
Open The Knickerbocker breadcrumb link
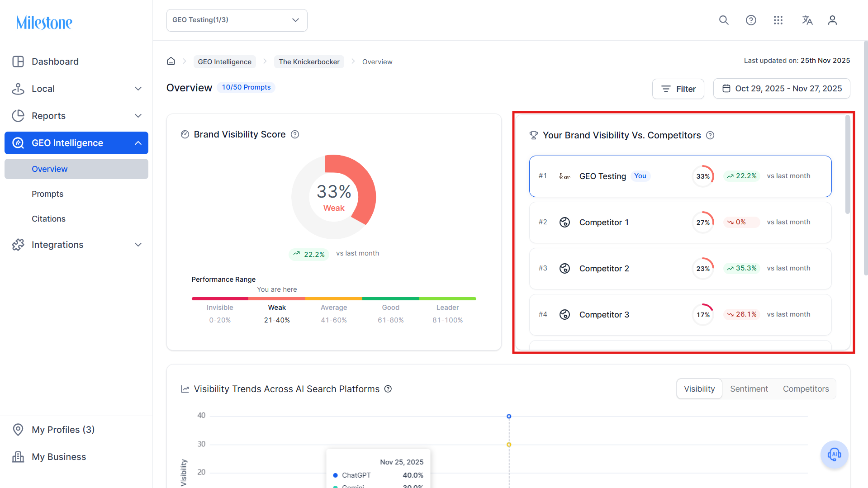[x=309, y=62]
